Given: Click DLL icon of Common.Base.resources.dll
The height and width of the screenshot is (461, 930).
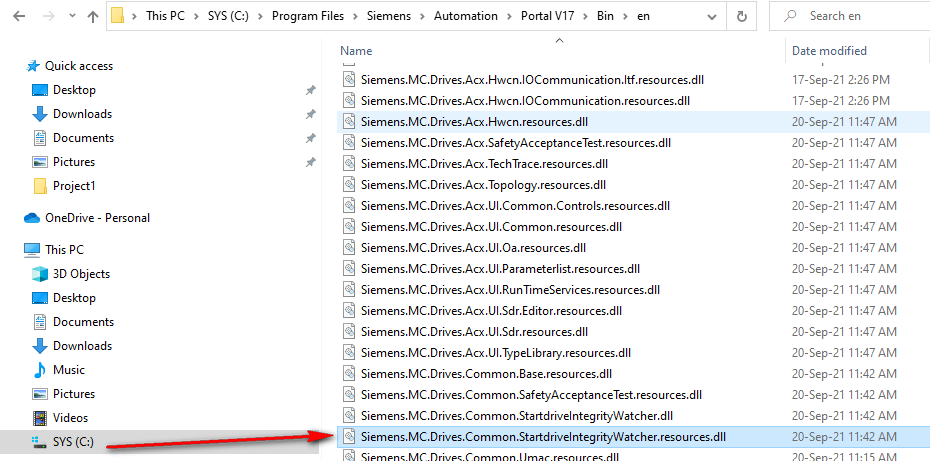Looking at the screenshot, I should coord(349,374).
